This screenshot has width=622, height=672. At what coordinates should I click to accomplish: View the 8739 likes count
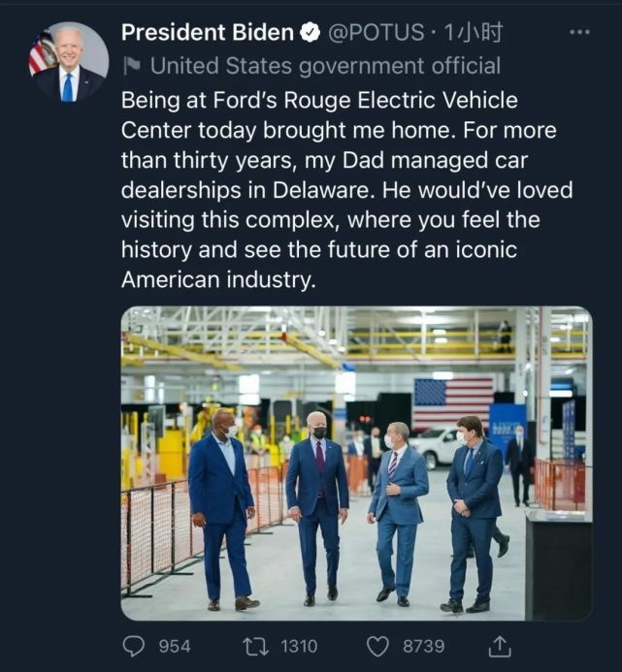click(x=423, y=646)
